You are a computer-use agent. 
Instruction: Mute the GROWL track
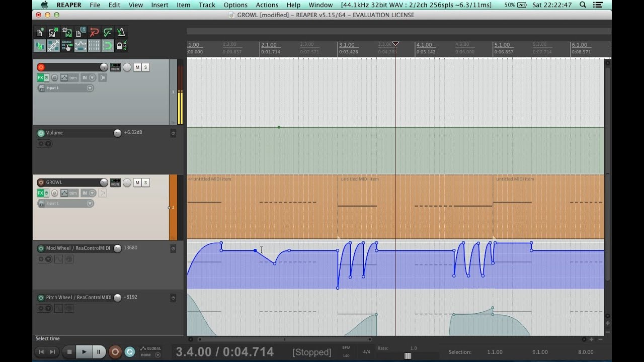137,183
